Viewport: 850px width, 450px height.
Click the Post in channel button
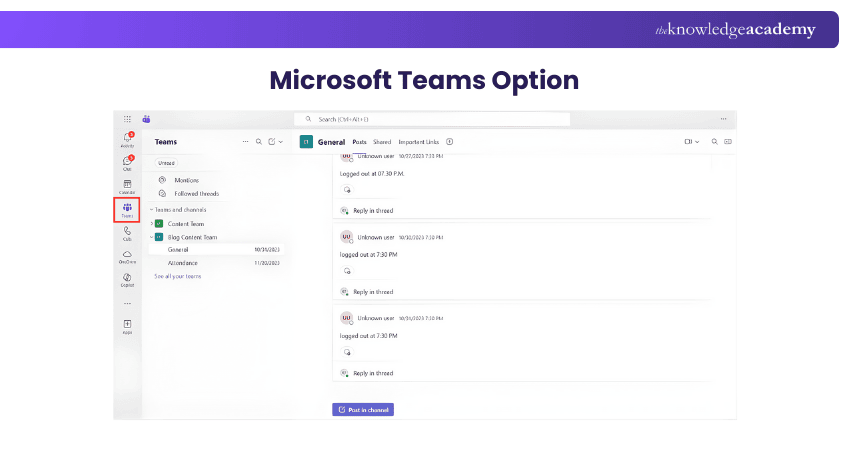(x=363, y=410)
